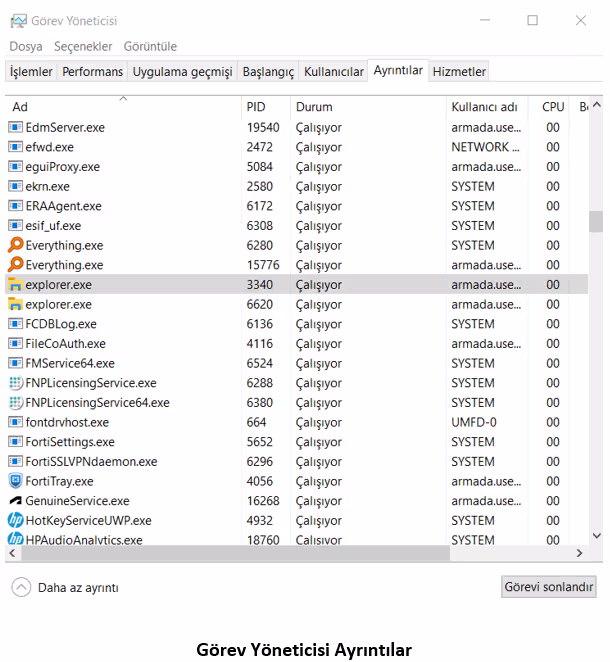Click the explorer.exe folder icon, PID 6620
The image size is (610, 662).
[15, 304]
